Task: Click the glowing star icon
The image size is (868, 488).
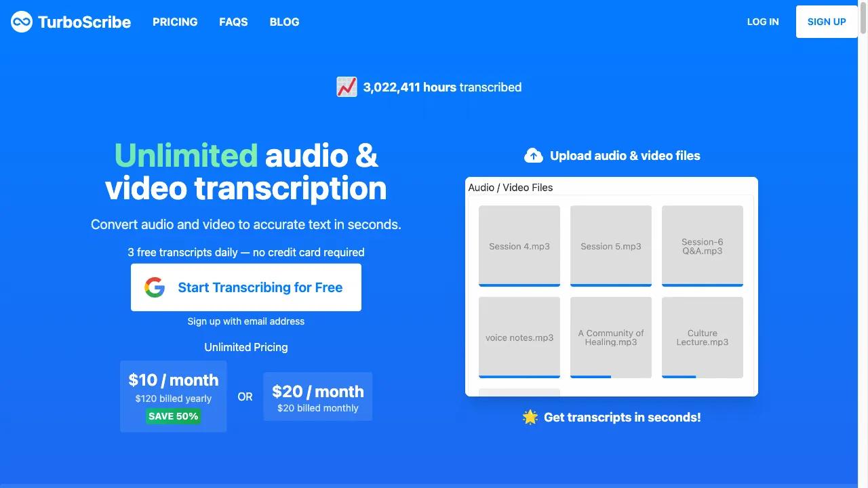Action: coord(530,417)
